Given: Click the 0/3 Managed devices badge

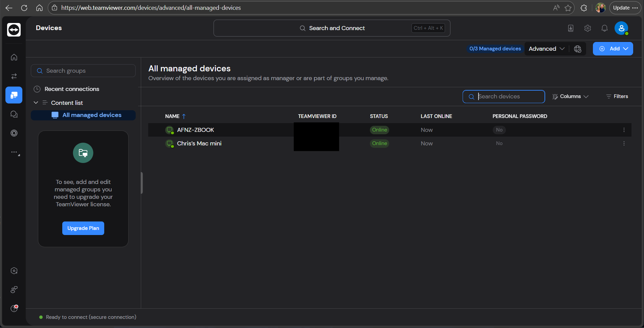Looking at the screenshot, I should 495,49.
